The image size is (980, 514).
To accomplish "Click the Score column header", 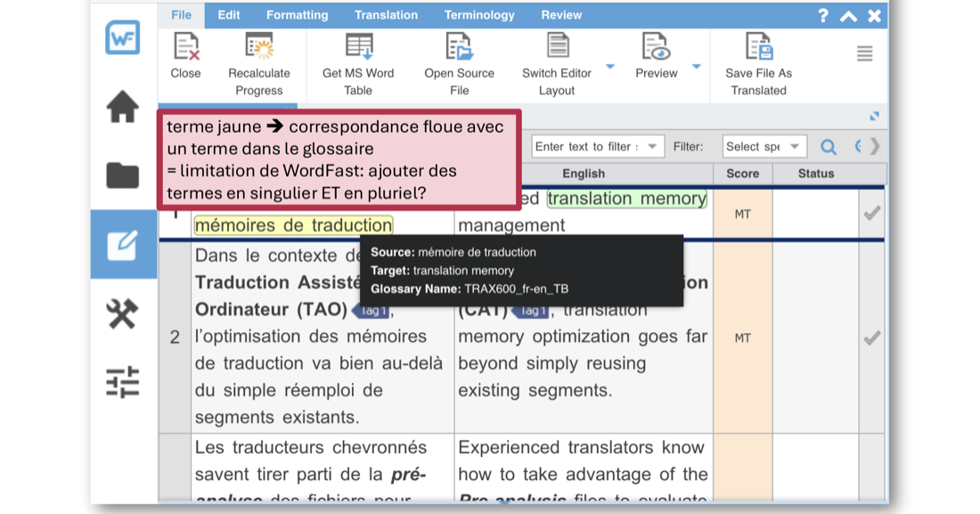I will tap(742, 174).
